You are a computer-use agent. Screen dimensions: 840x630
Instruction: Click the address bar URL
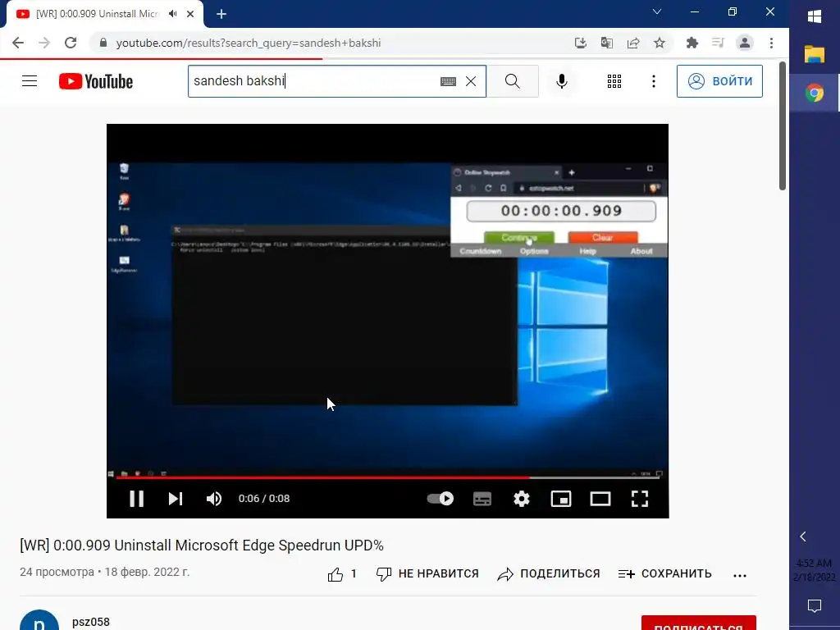click(249, 43)
